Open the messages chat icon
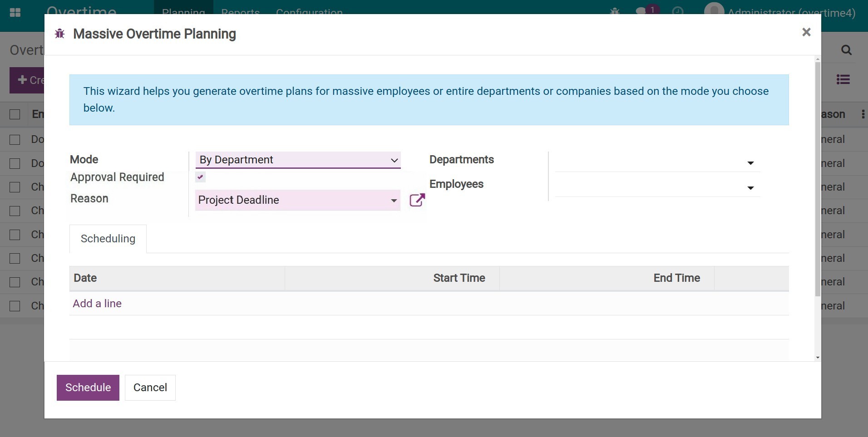 click(641, 11)
